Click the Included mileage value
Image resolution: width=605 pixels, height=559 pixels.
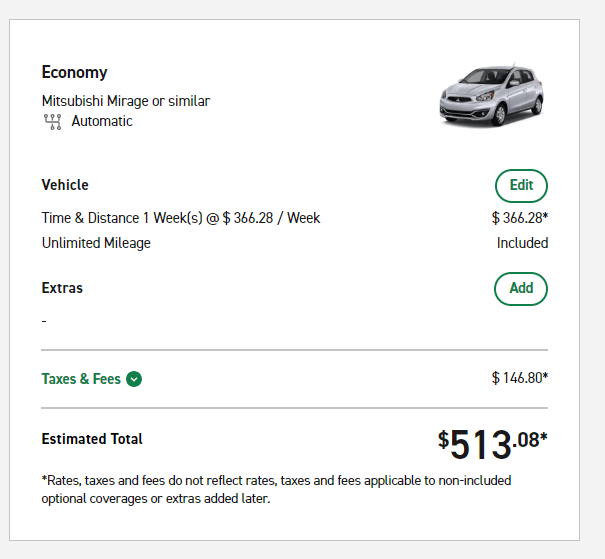(522, 243)
